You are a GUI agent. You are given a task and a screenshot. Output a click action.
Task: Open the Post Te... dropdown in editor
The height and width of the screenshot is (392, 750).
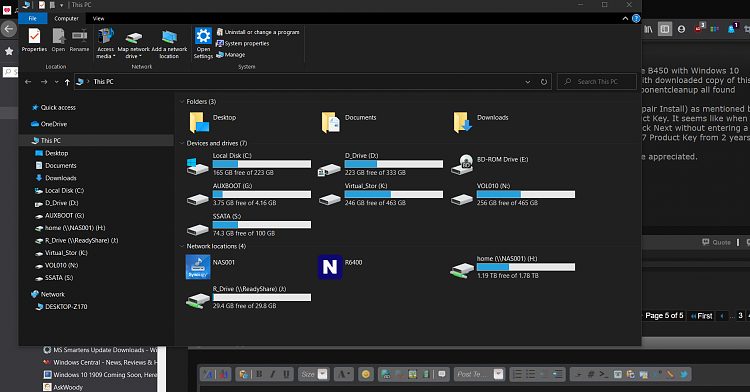pyautogui.click(x=498, y=374)
